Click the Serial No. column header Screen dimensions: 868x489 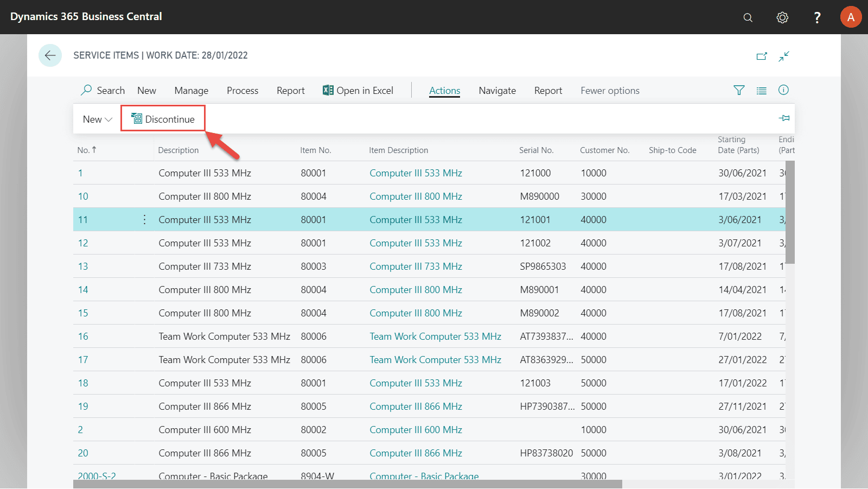click(x=537, y=150)
